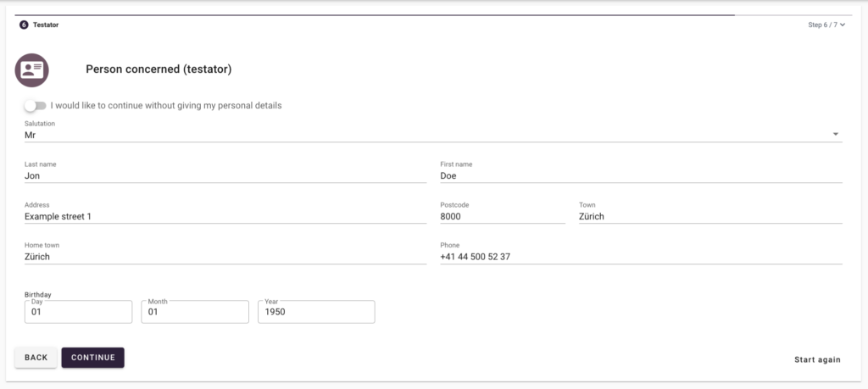Screen dimensions: 868x389
Task: Click the Start again link
Action: tap(817, 359)
